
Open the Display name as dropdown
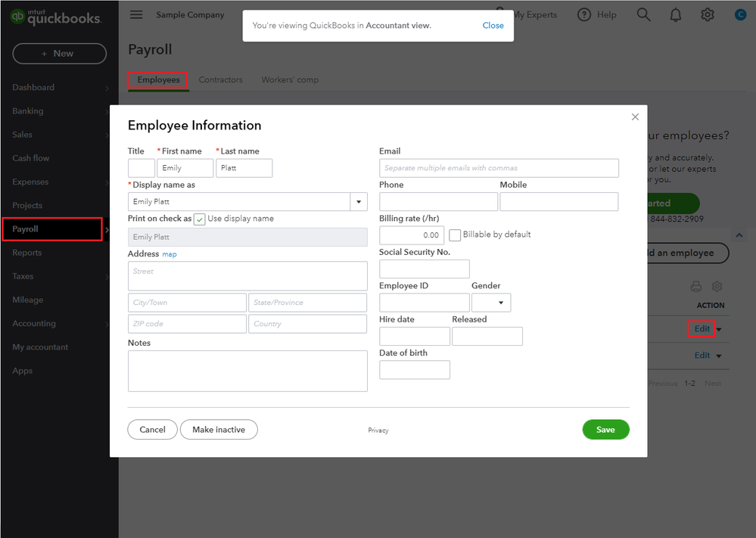pyautogui.click(x=359, y=201)
